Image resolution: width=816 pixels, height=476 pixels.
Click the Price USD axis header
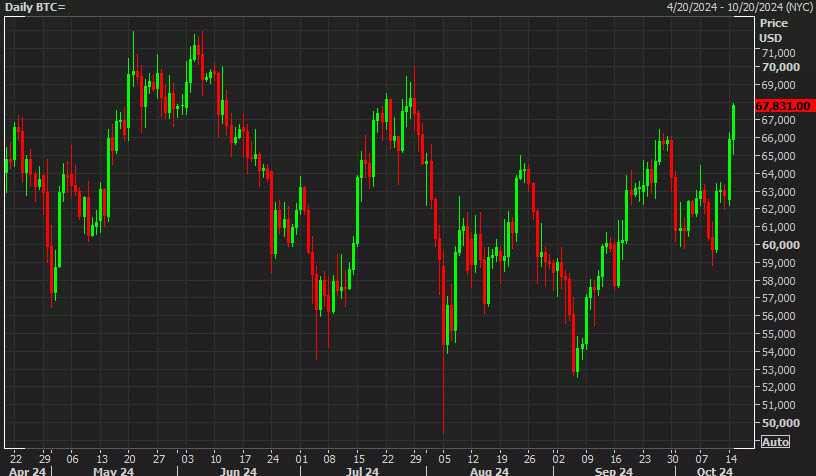click(773, 31)
